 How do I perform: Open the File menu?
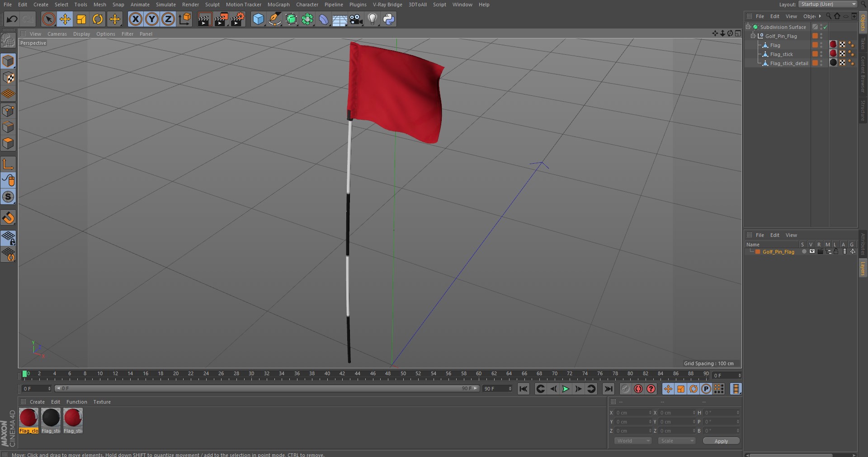(x=8, y=5)
